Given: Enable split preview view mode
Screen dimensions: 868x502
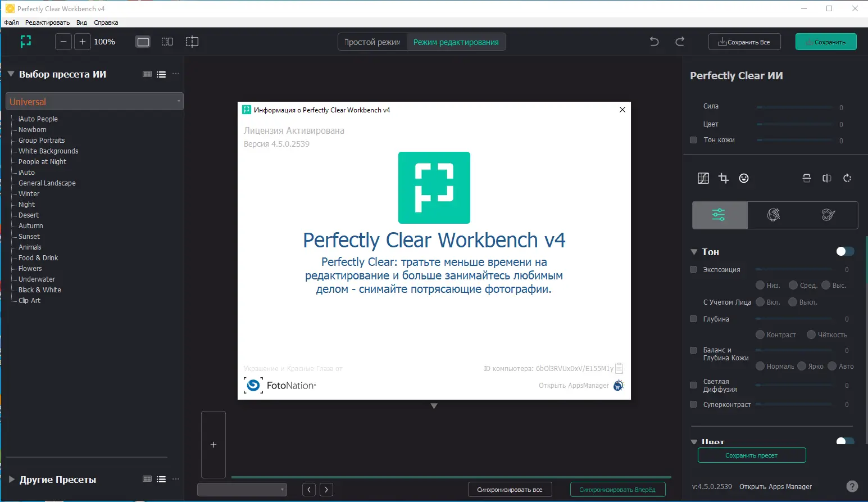Looking at the screenshot, I should pyautogui.click(x=192, y=42).
